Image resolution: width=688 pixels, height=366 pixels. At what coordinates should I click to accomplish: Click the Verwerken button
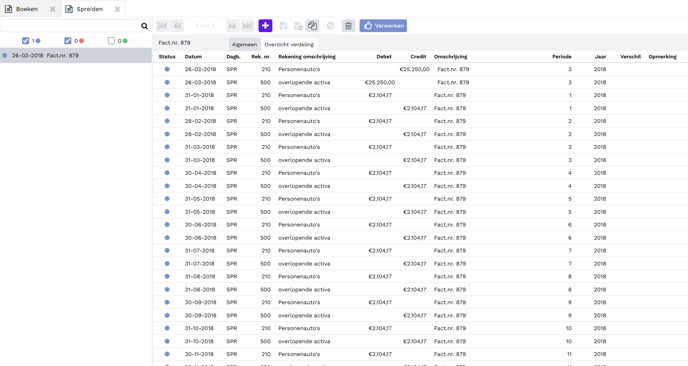[x=383, y=26]
